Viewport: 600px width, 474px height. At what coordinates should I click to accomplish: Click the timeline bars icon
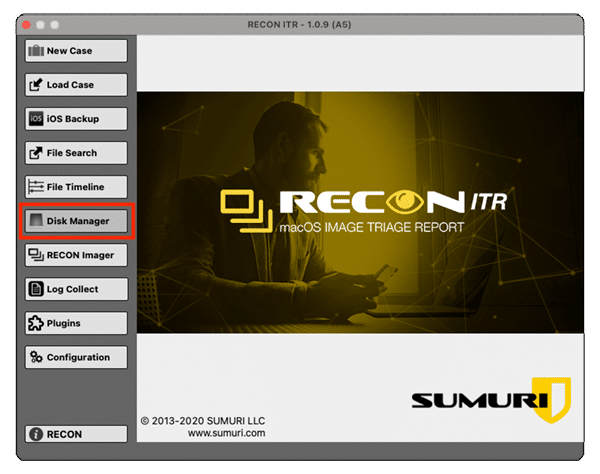click(x=36, y=187)
